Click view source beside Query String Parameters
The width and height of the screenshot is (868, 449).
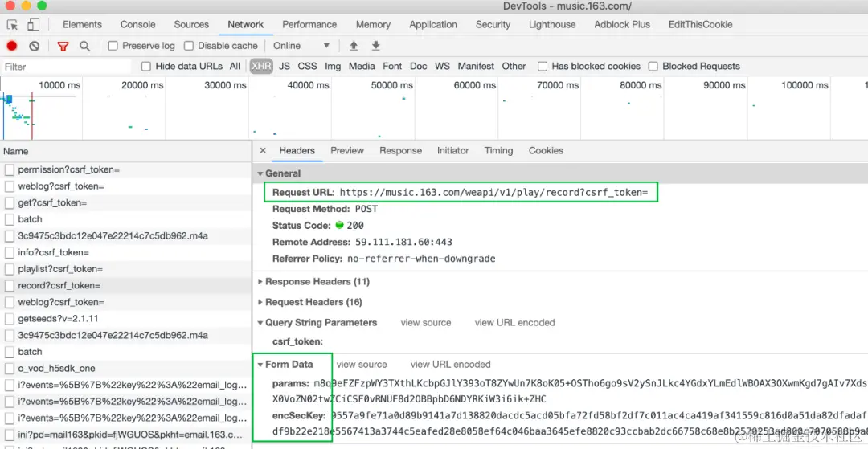pos(426,323)
